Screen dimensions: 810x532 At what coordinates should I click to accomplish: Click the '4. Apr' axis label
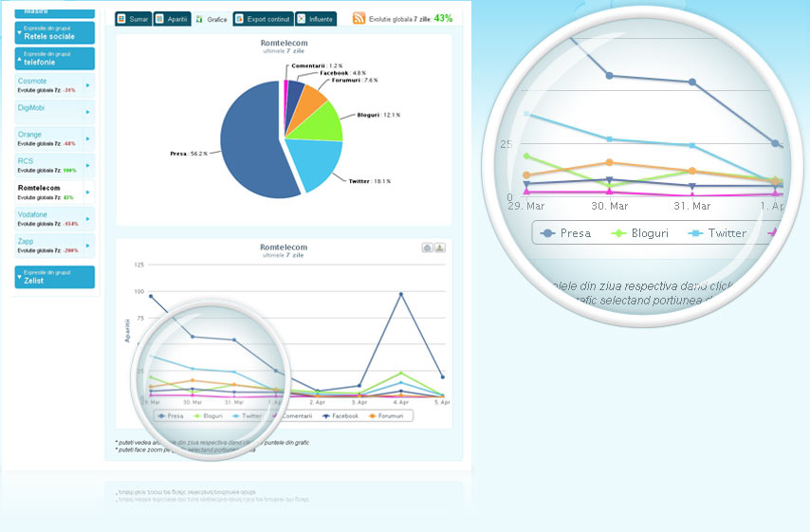(x=401, y=402)
